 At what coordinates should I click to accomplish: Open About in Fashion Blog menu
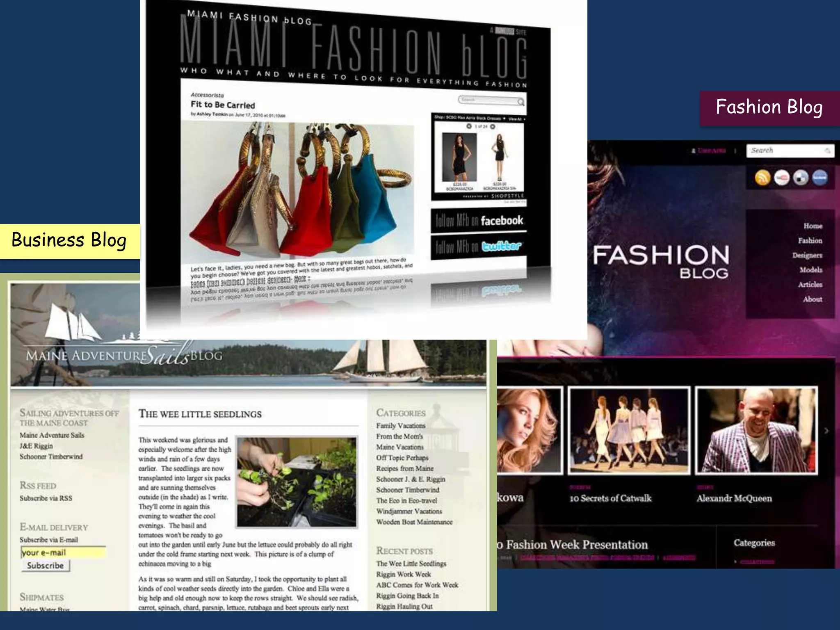coord(813,299)
